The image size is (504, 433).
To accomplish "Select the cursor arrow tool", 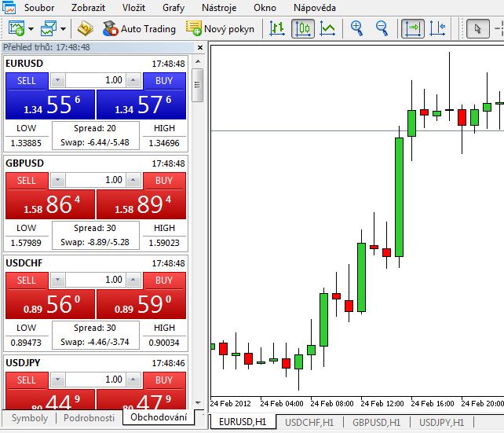I will (477, 28).
